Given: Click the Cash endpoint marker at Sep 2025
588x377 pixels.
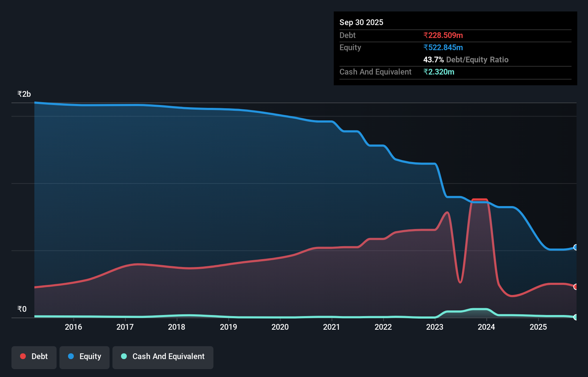Looking at the screenshot, I should 576,317.
